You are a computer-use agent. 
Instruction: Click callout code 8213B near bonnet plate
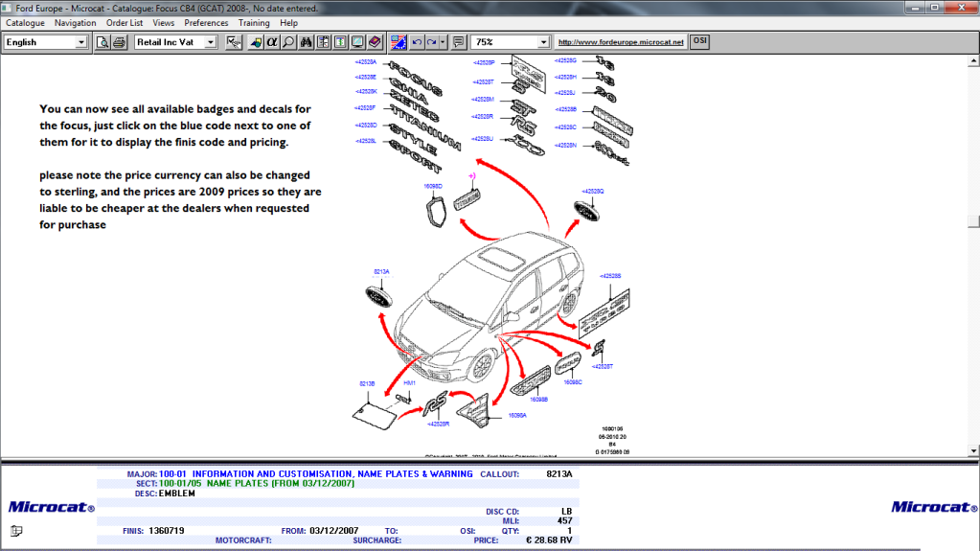367,384
